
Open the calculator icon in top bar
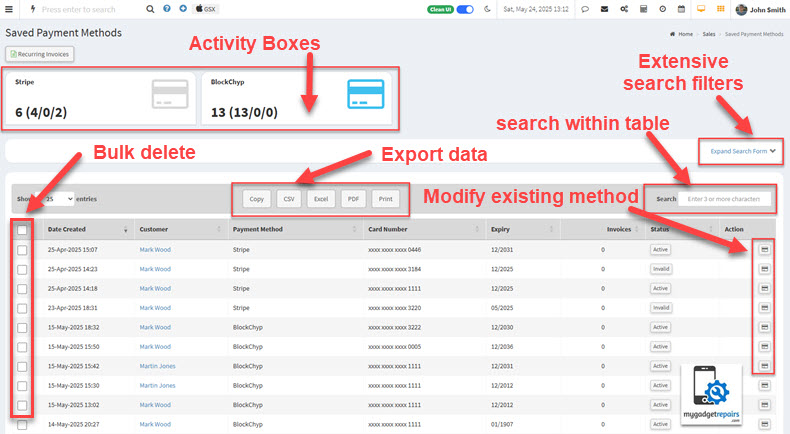tap(643, 9)
